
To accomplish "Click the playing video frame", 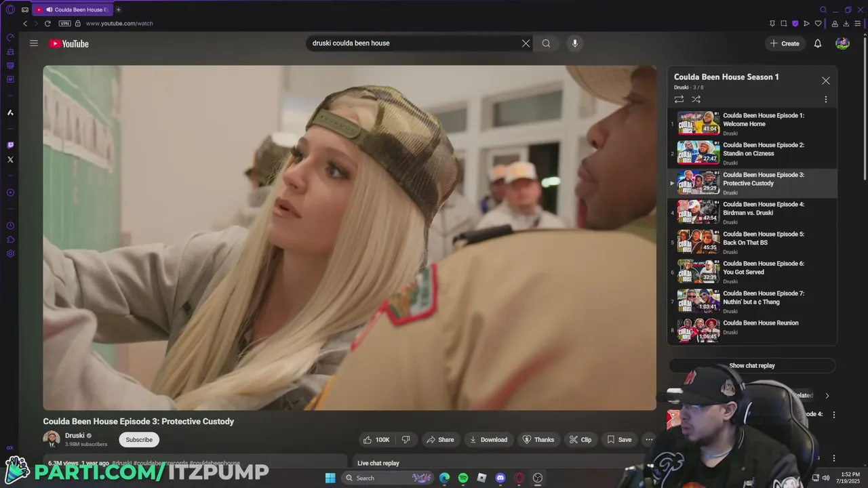I will [x=350, y=237].
